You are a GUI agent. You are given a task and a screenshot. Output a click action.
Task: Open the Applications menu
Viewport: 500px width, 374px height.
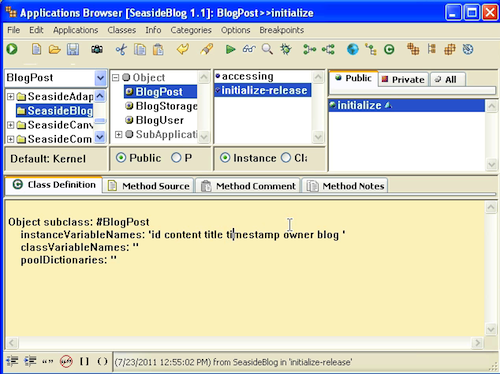click(76, 30)
